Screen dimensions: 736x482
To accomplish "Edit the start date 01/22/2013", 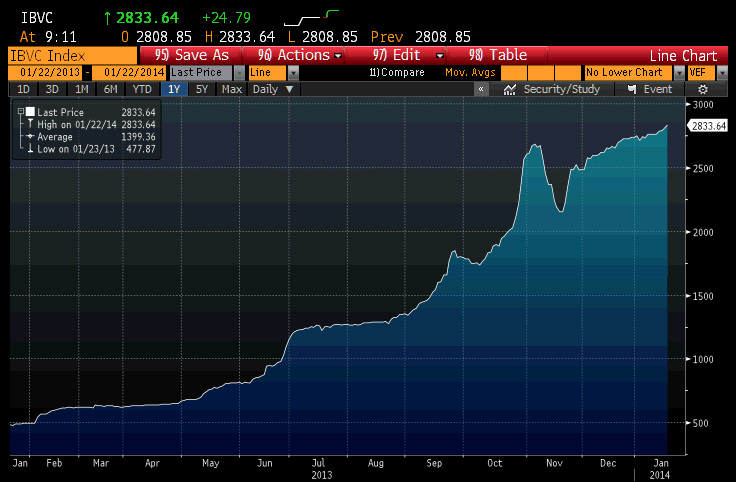I will tap(46, 72).
